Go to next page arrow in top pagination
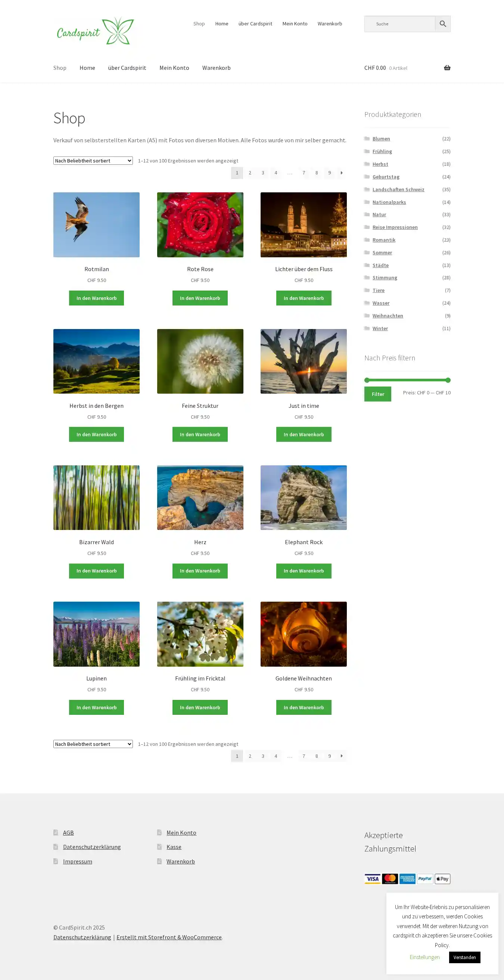The height and width of the screenshot is (980, 504). pos(341,173)
